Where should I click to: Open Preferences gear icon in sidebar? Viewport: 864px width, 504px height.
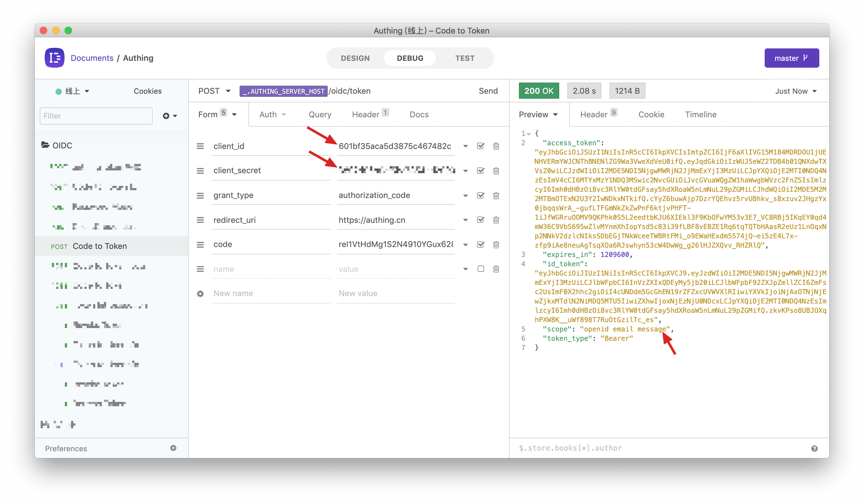click(x=173, y=448)
